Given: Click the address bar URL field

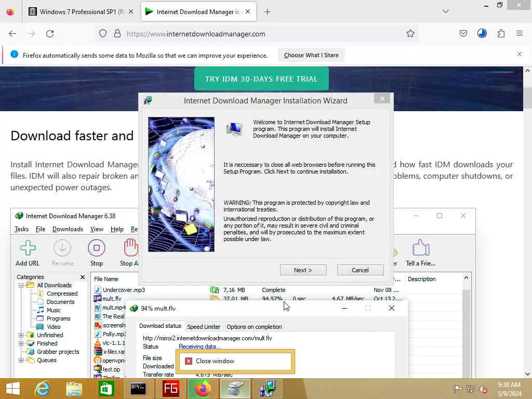Looking at the screenshot, I should click(258, 34).
